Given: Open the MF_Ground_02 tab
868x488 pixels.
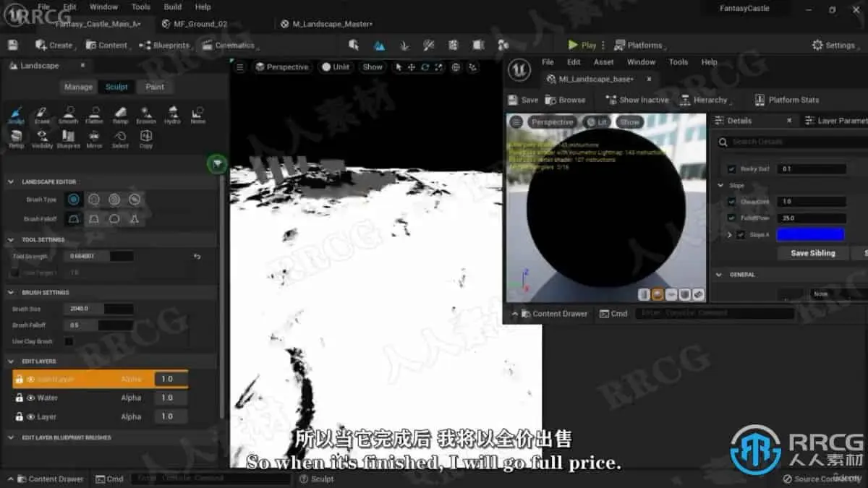Looking at the screenshot, I should [x=195, y=24].
